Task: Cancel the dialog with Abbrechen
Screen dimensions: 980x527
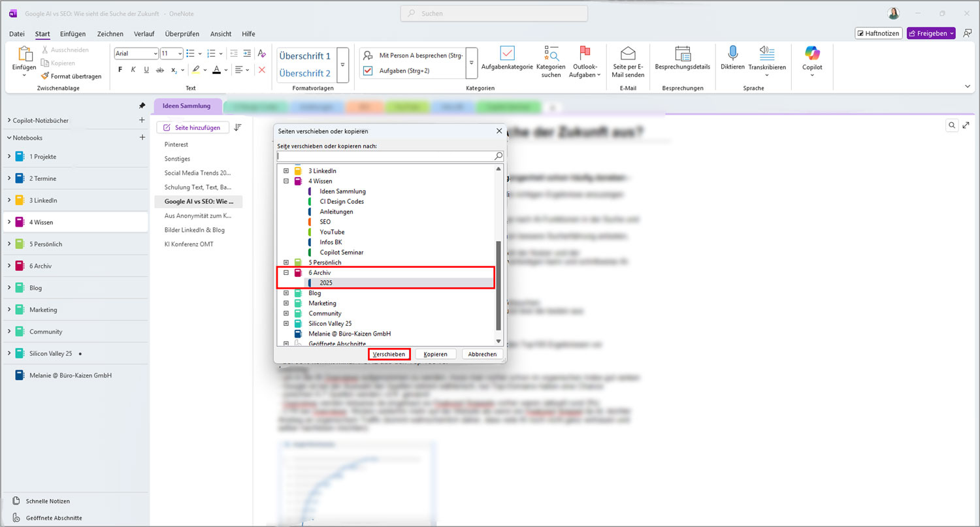Action: (482, 353)
